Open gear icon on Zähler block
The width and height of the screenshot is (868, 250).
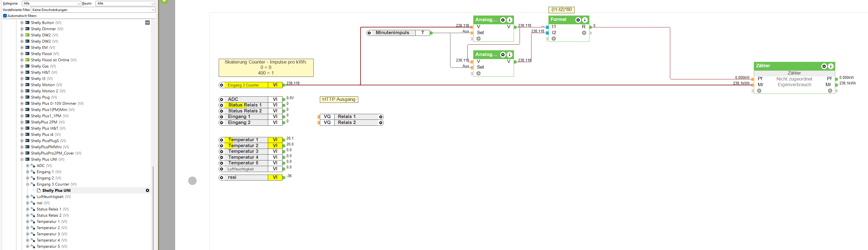[x=824, y=66]
